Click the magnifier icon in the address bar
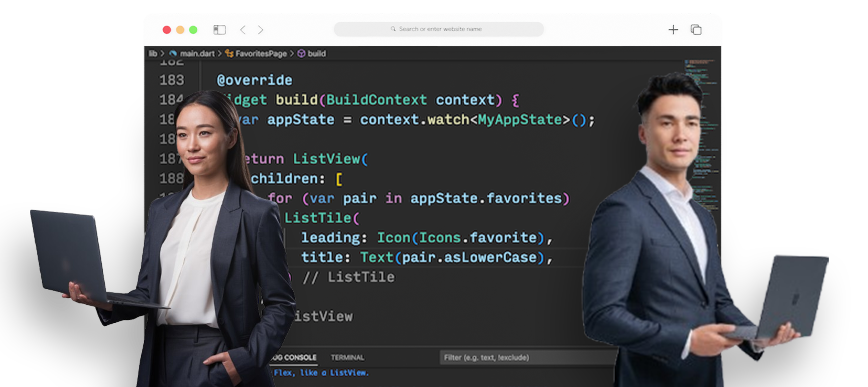Image resolution: width=868 pixels, height=387 pixels. (x=393, y=29)
